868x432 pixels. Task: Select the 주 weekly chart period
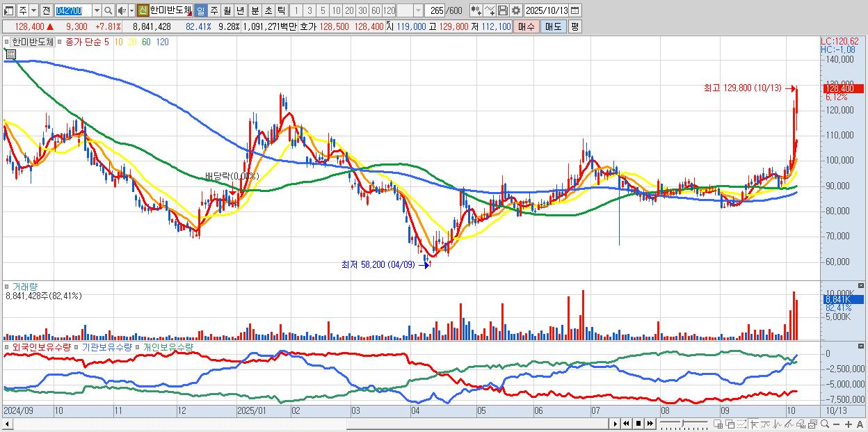pyautogui.click(x=214, y=10)
